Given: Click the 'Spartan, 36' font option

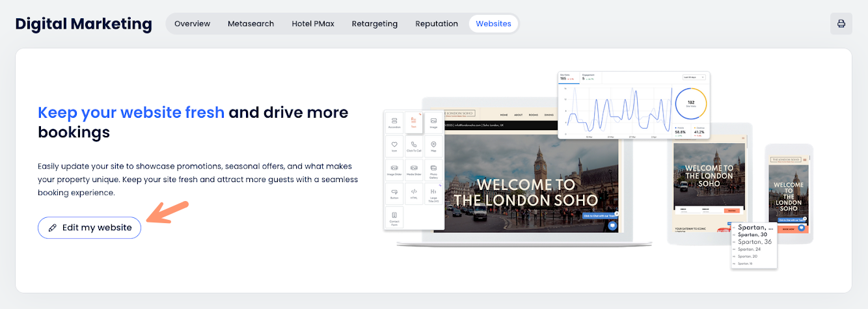Looking at the screenshot, I should [755, 241].
